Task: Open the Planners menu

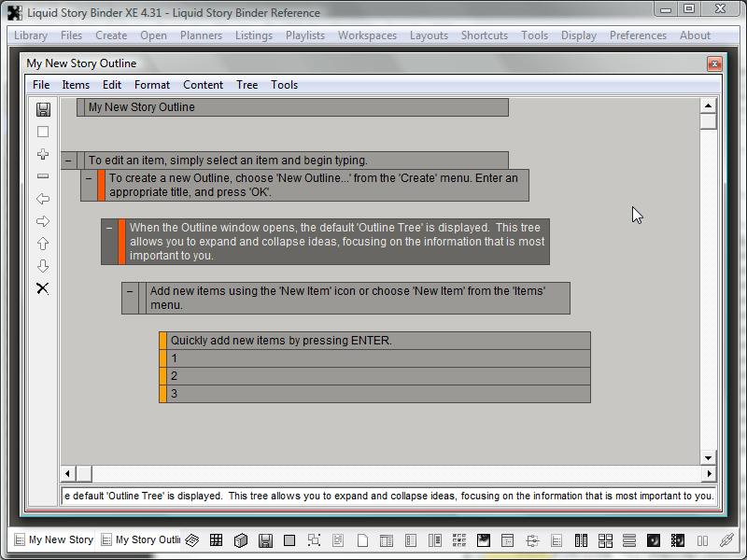Action: pyautogui.click(x=201, y=35)
